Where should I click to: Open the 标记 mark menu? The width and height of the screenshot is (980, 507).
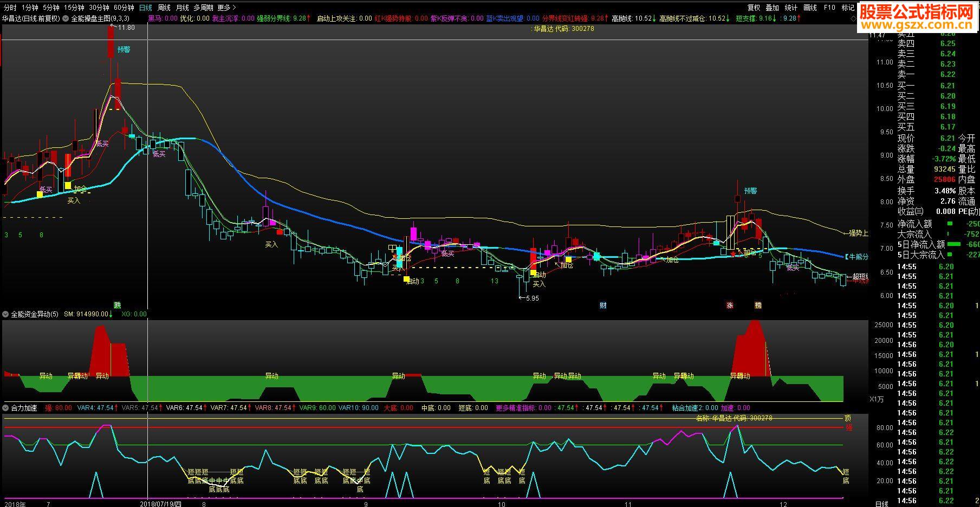pyautogui.click(x=848, y=8)
